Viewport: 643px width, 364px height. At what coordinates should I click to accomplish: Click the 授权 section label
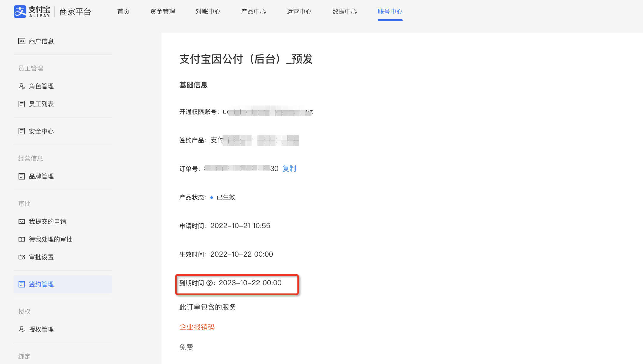point(24,312)
